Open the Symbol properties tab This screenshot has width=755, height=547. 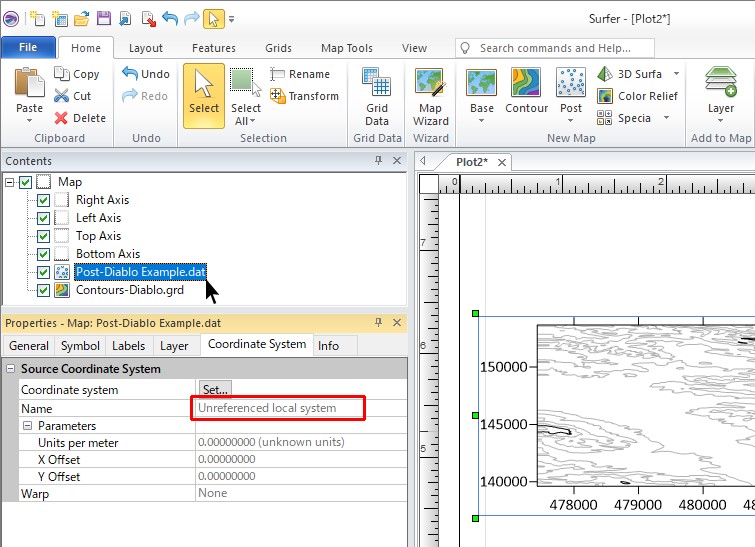click(x=80, y=346)
